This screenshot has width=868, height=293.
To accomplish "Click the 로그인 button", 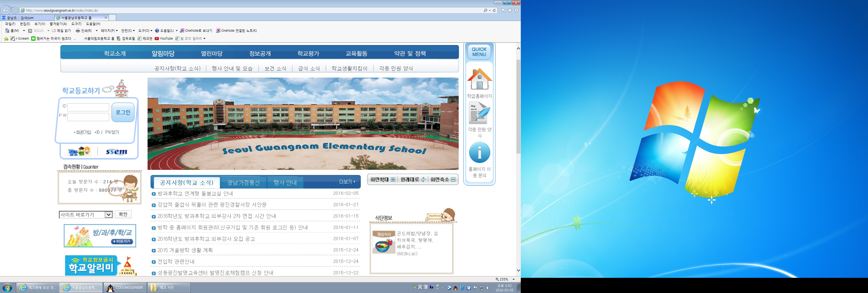I will point(123,112).
